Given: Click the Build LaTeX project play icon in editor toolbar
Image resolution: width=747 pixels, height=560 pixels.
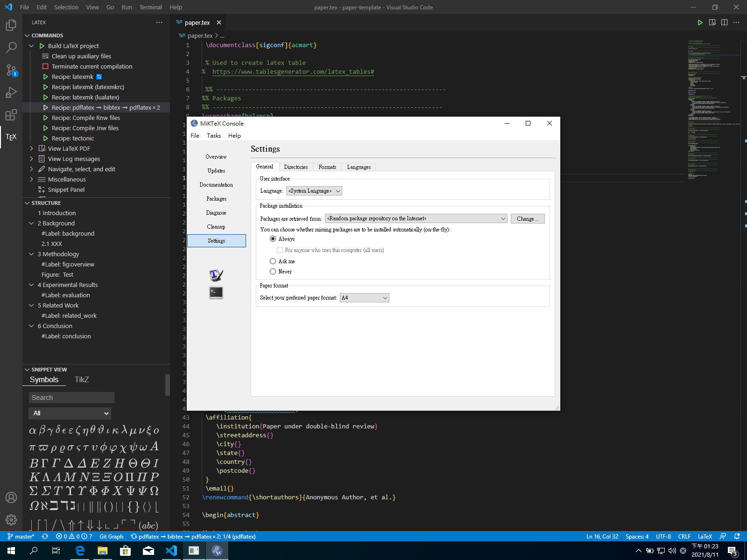Looking at the screenshot, I should pos(700,22).
